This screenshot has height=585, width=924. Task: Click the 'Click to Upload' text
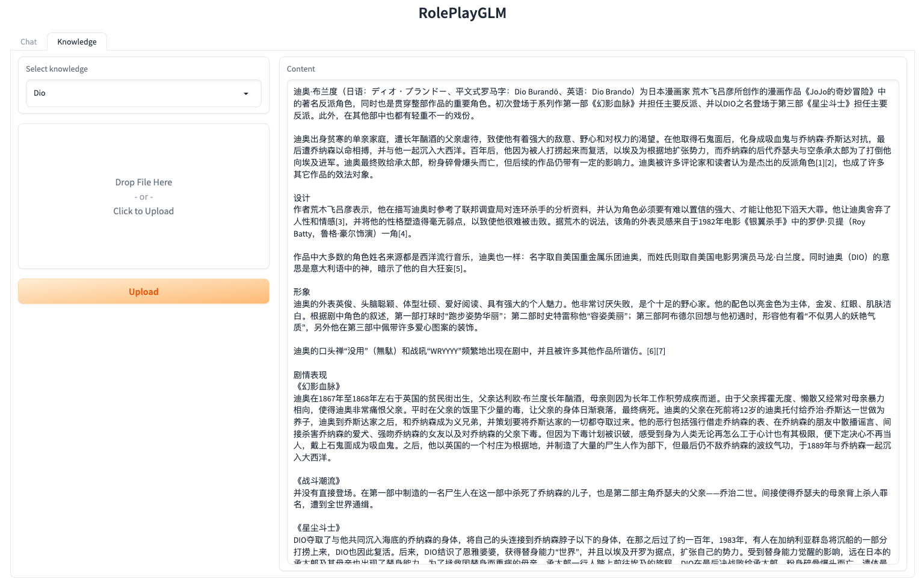pos(144,211)
